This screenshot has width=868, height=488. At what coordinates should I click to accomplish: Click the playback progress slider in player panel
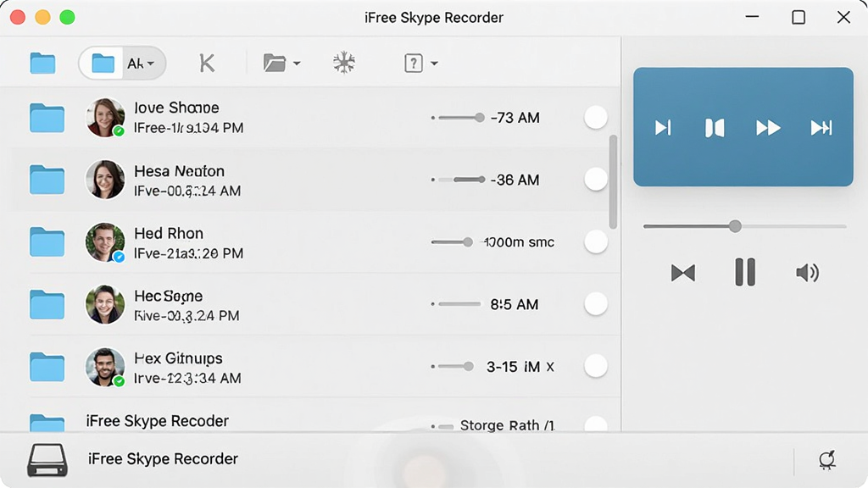coord(744,226)
